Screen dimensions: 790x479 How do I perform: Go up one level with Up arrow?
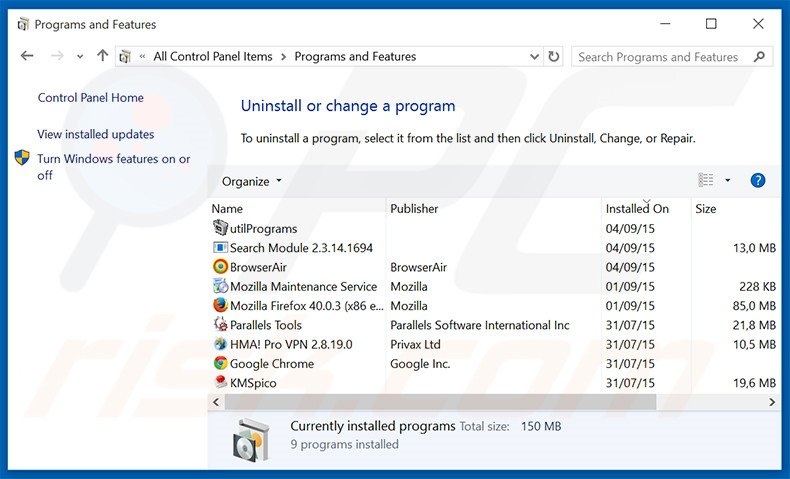coord(102,56)
